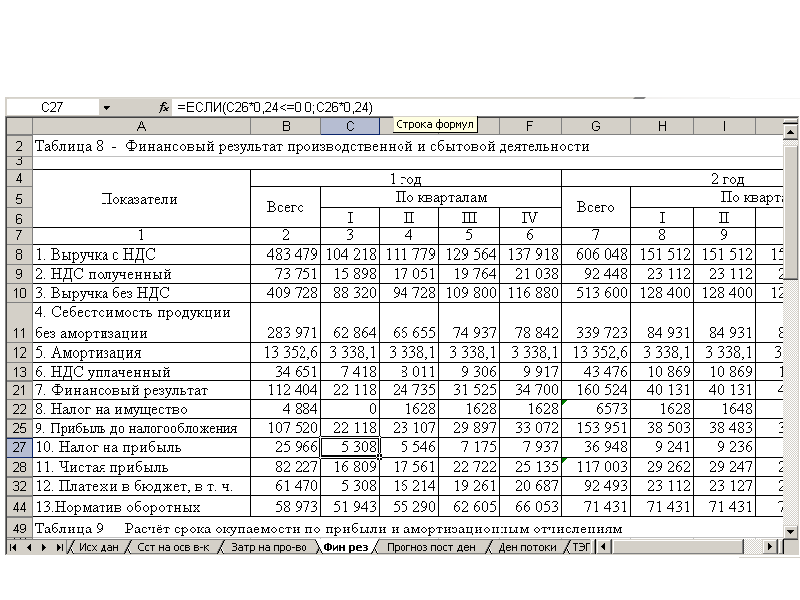Click vertical scrollbar up arrow
800x600 pixels.
(790, 132)
